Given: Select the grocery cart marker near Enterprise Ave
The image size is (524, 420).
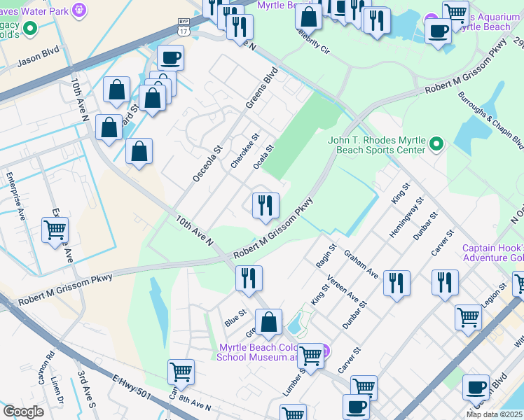Looking at the screenshot, I should click(55, 232).
